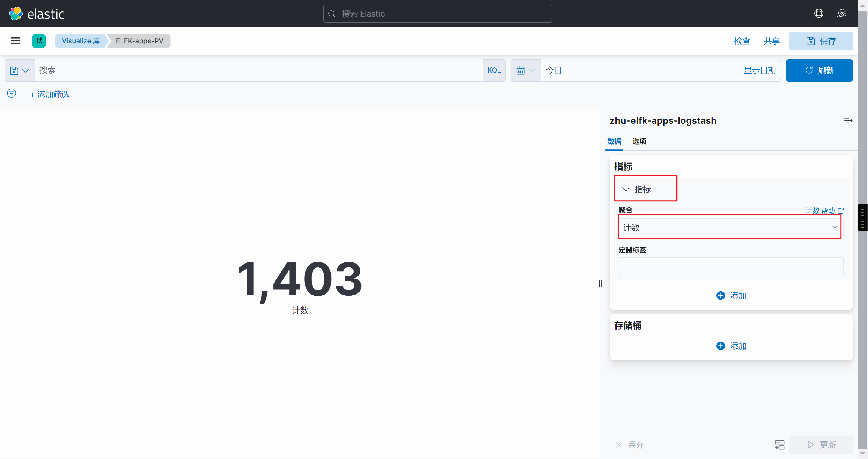Click + 添加筛选 add filter link
Viewport: 868px width, 459px height.
50,95
